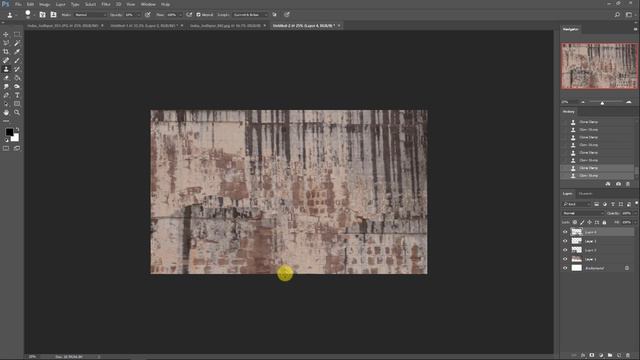Select the Background layer thumbnail

click(x=577, y=268)
